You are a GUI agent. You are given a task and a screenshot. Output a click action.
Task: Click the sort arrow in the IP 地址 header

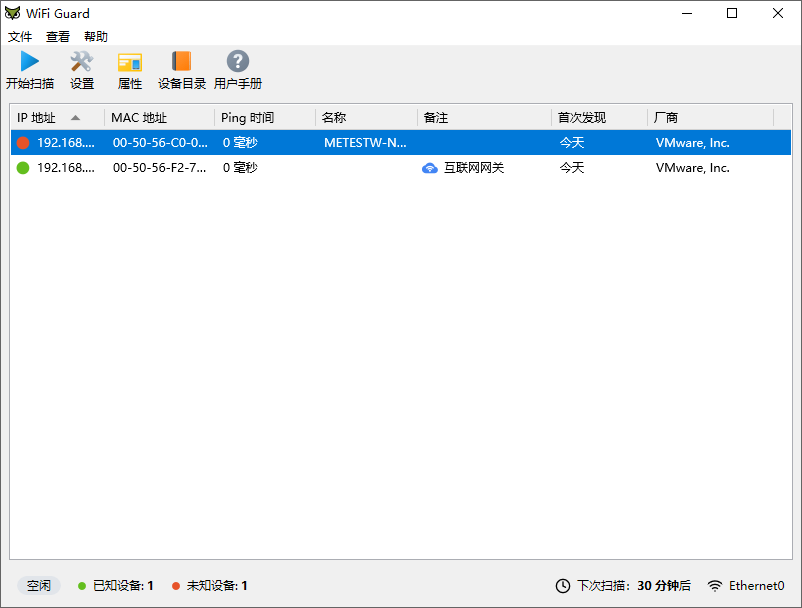[x=76, y=118]
